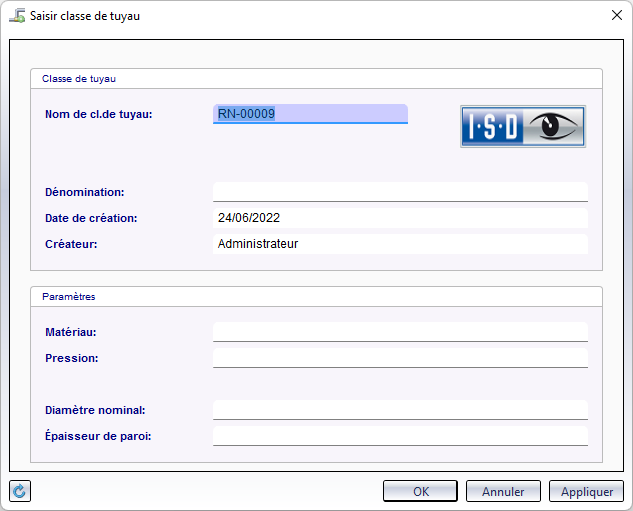Click the 'Dénomination:' label
This screenshot has height=511, width=633.
[x=85, y=192]
